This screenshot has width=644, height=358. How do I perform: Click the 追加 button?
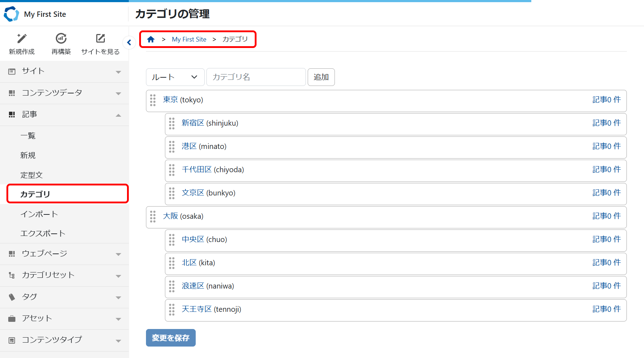(321, 77)
